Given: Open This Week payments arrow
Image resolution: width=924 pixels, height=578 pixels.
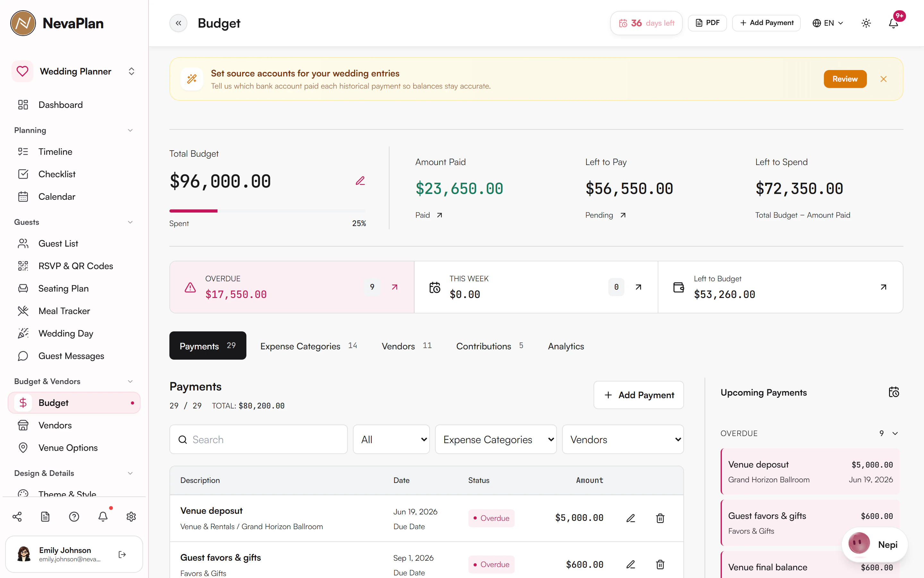Looking at the screenshot, I should pos(638,287).
